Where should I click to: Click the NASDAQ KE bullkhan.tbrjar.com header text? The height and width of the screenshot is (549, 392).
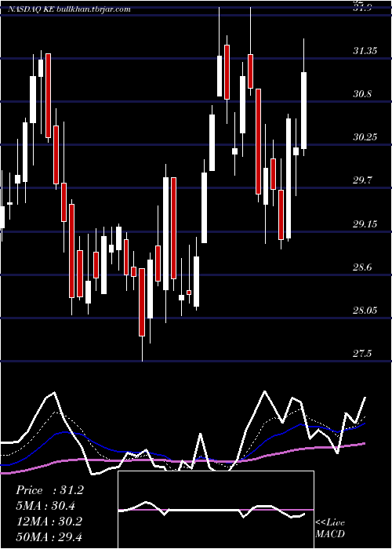tap(69, 9)
